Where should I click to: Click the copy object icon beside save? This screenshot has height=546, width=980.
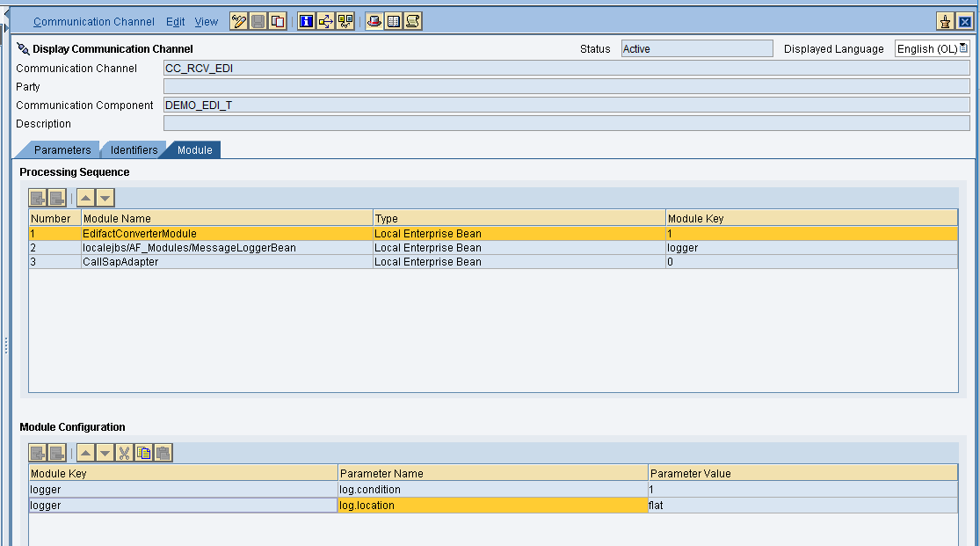(x=278, y=22)
